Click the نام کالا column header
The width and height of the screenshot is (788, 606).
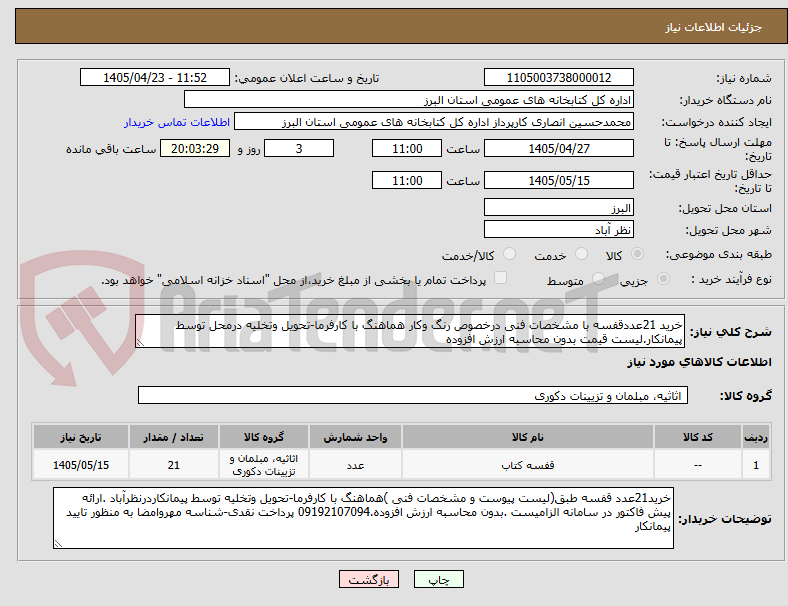(x=528, y=437)
